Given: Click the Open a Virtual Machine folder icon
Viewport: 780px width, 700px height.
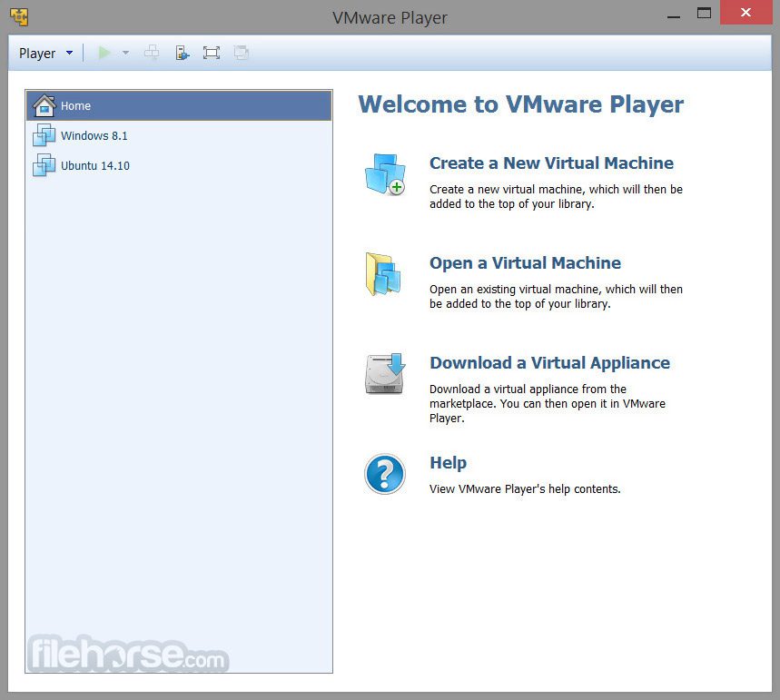Looking at the screenshot, I should tap(384, 275).
